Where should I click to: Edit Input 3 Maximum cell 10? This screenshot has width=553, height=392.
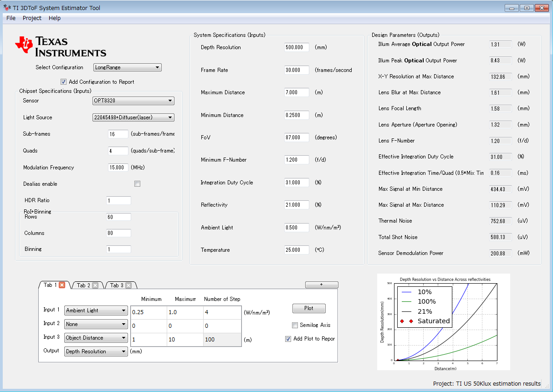pos(185,339)
